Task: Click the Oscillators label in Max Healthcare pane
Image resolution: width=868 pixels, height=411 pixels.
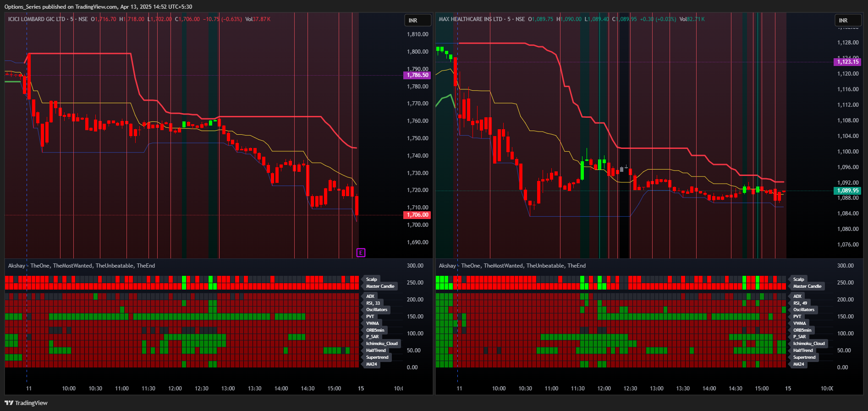Action: (x=804, y=310)
